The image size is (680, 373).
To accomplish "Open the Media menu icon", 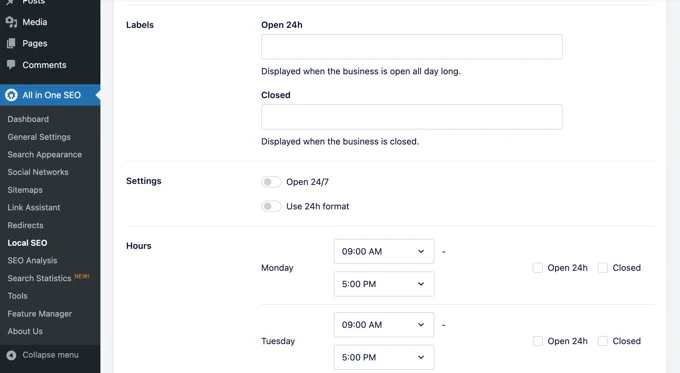I will 11,22.
